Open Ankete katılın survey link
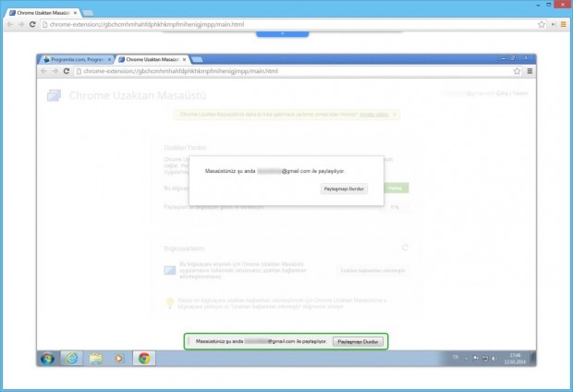The image size is (573, 392). click(x=374, y=115)
